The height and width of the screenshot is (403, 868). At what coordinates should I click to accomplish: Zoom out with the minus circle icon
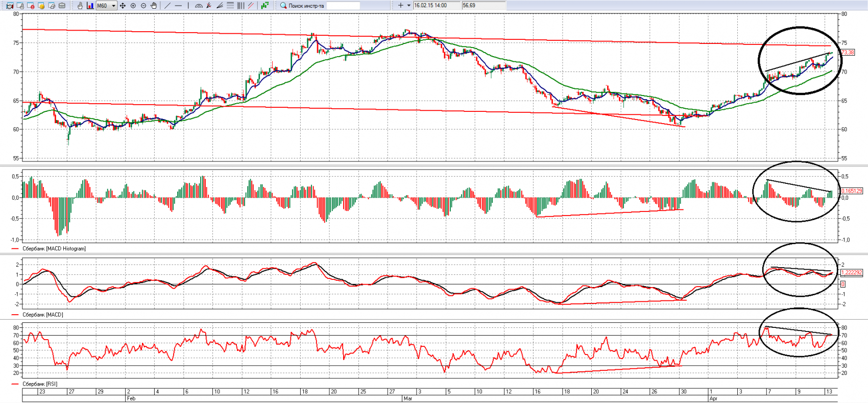tap(143, 6)
